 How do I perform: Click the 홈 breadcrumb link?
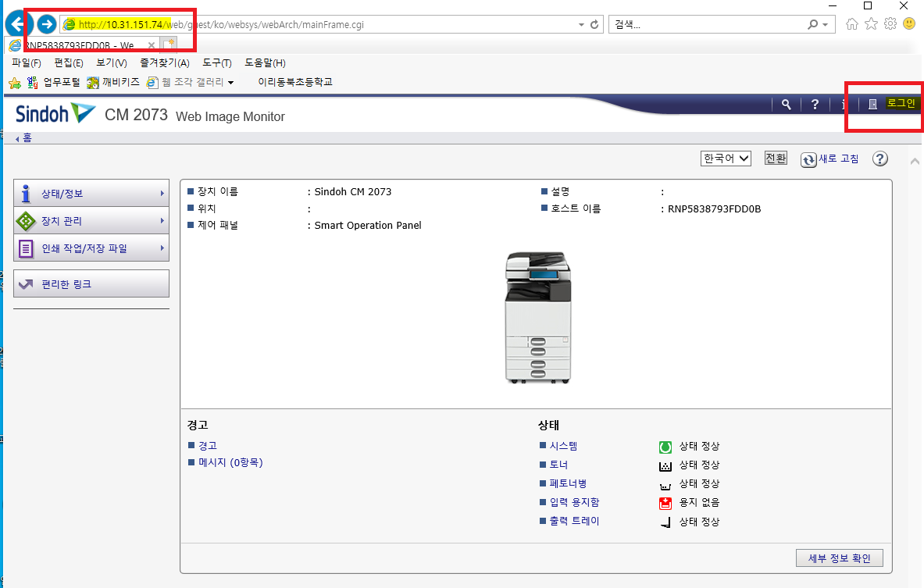[27, 138]
